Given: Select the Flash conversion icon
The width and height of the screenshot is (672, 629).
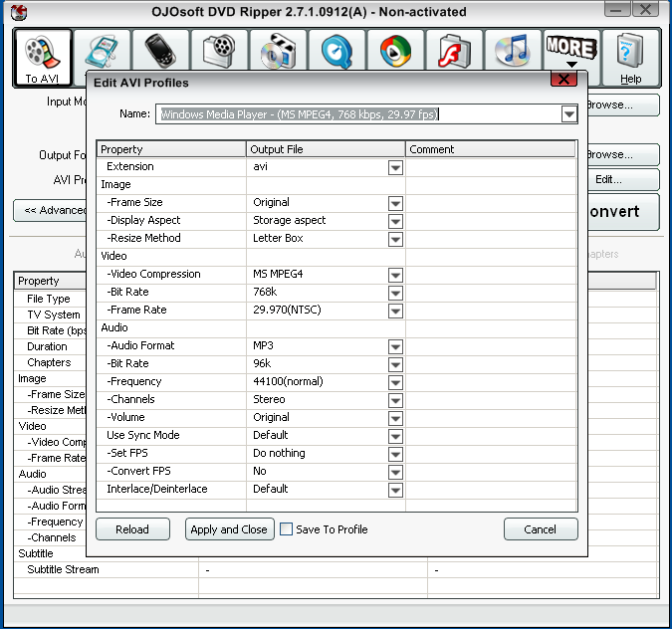Looking at the screenshot, I should [454, 51].
